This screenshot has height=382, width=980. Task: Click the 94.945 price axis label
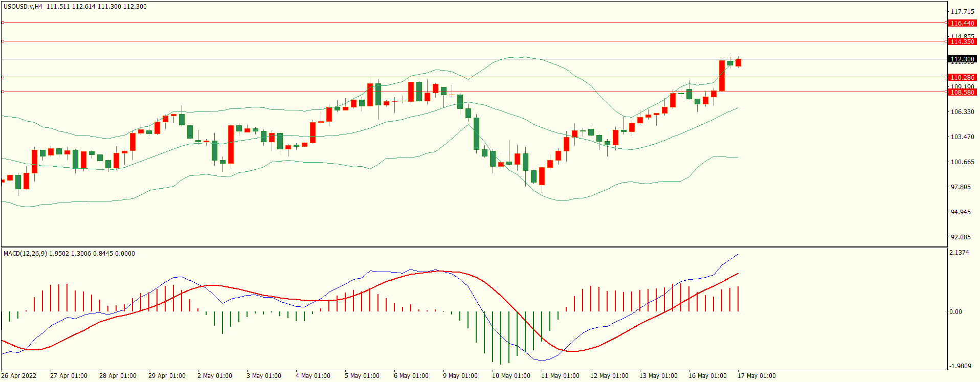pos(961,212)
